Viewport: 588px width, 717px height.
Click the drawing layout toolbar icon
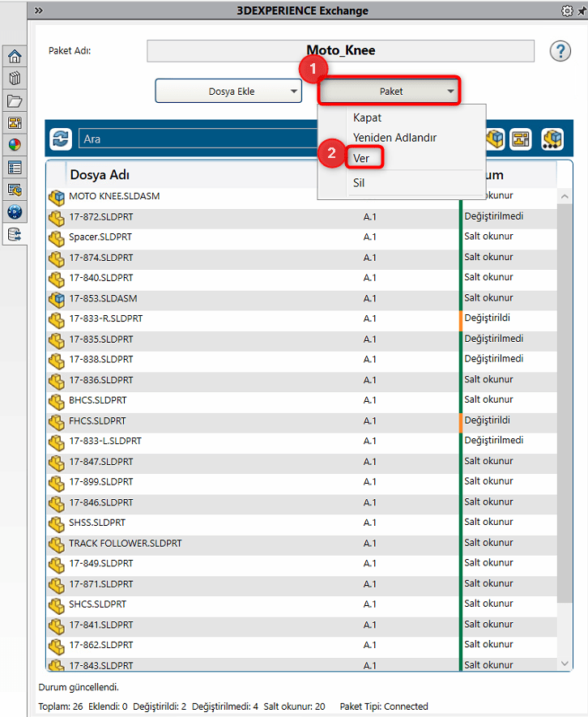(x=521, y=139)
